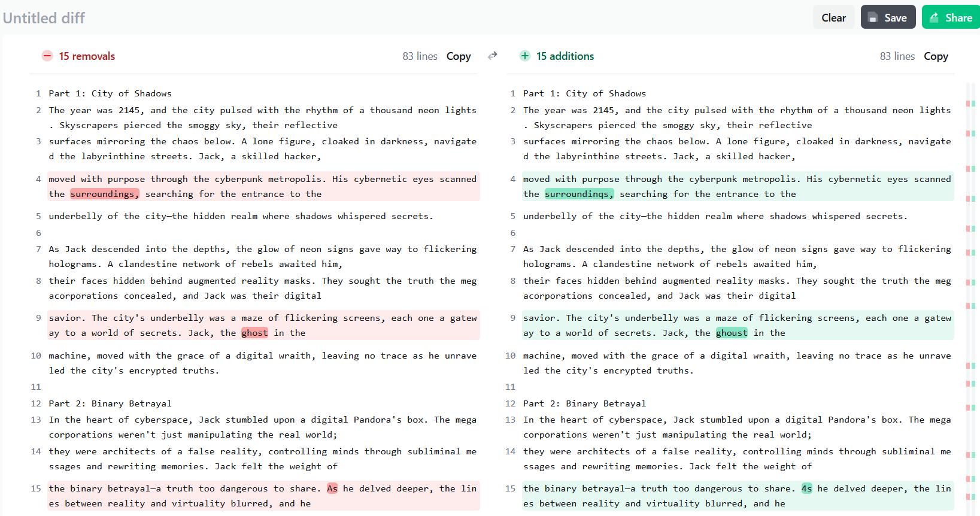Click the highlighted word "surroundings," in left pane
The image size is (980, 516).
tap(104, 194)
